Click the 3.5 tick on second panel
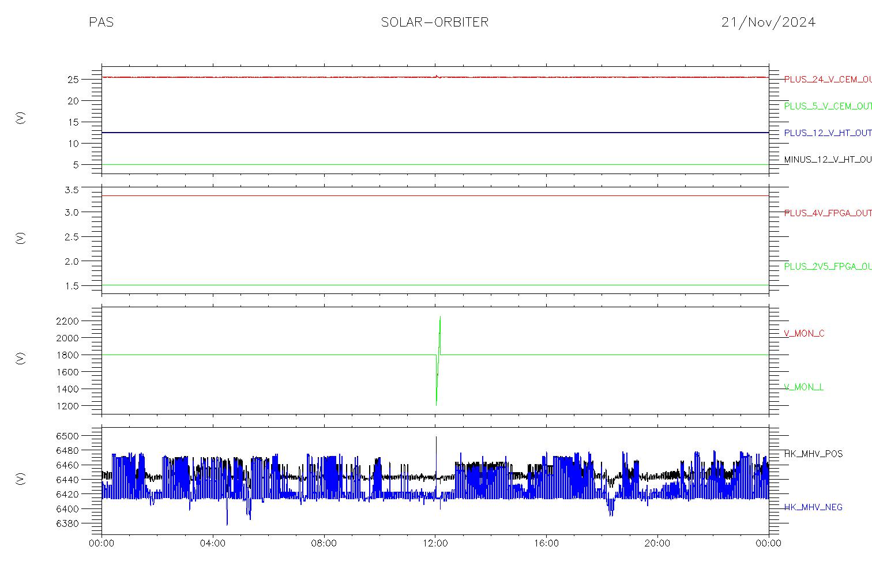 pos(72,190)
